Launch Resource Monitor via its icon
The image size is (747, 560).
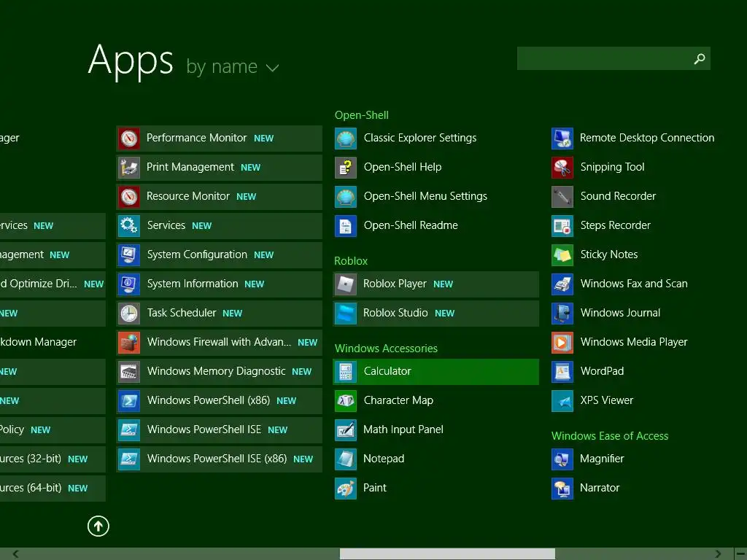[x=128, y=197]
